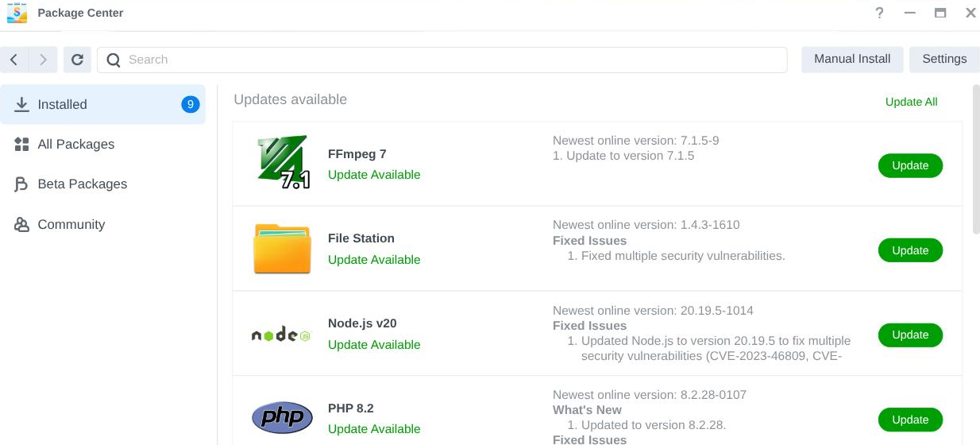
Task: Update the FFmpeg 7 package
Action: tap(910, 165)
